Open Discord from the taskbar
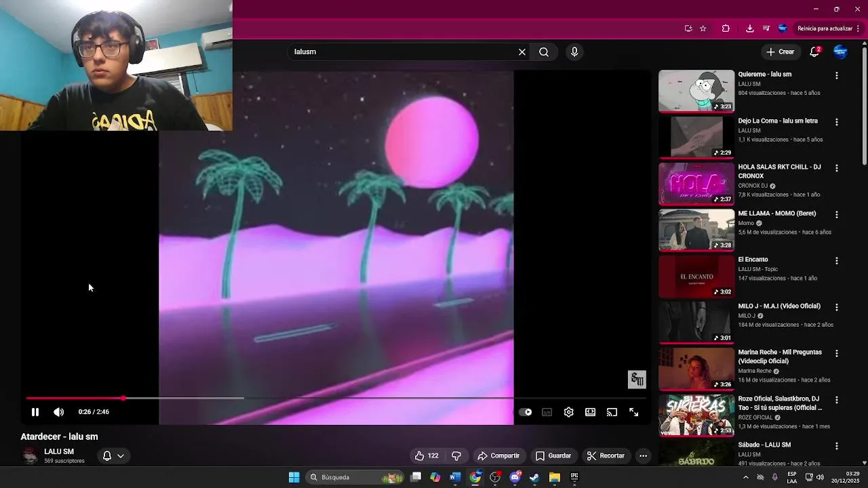The image size is (868, 488). click(515, 477)
